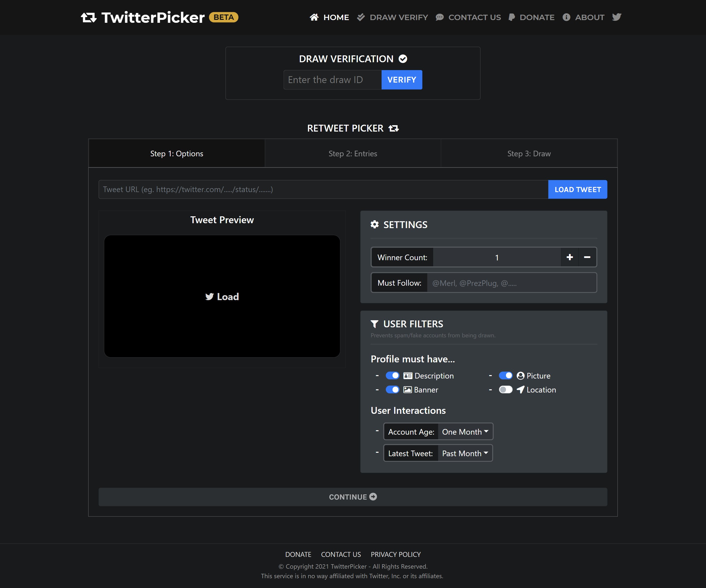Enable the Location profile requirement
Viewport: 706px width, 588px height.
pyautogui.click(x=506, y=390)
